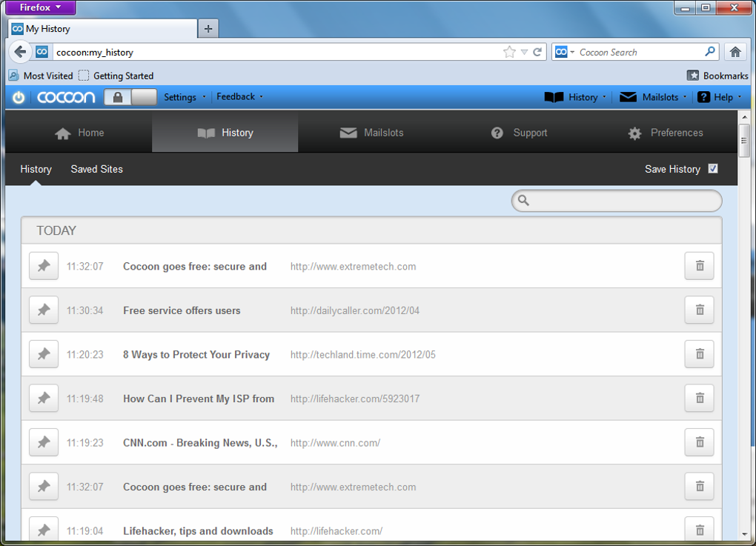
Task: Open the Preferences tab
Action: tap(666, 133)
